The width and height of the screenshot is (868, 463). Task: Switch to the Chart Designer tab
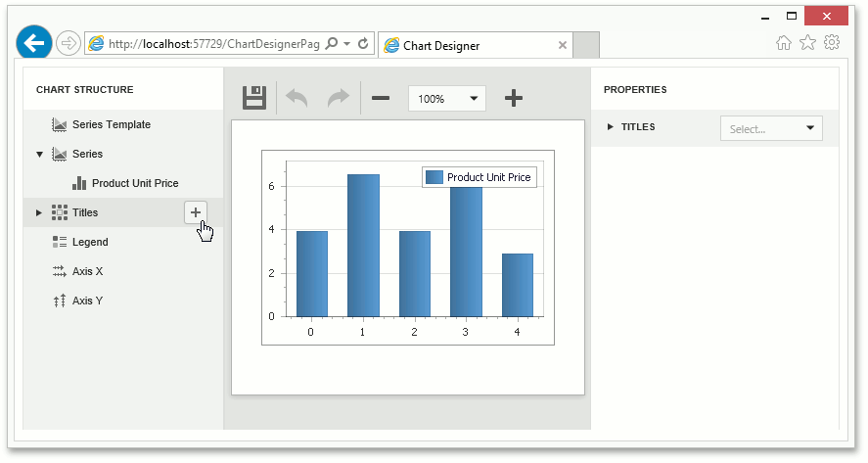475,45
